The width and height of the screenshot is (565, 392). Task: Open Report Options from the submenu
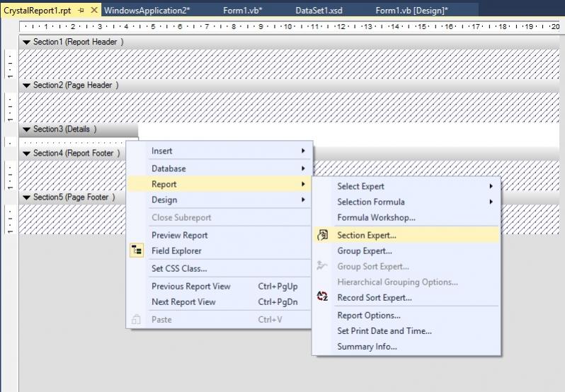[406, 316]
